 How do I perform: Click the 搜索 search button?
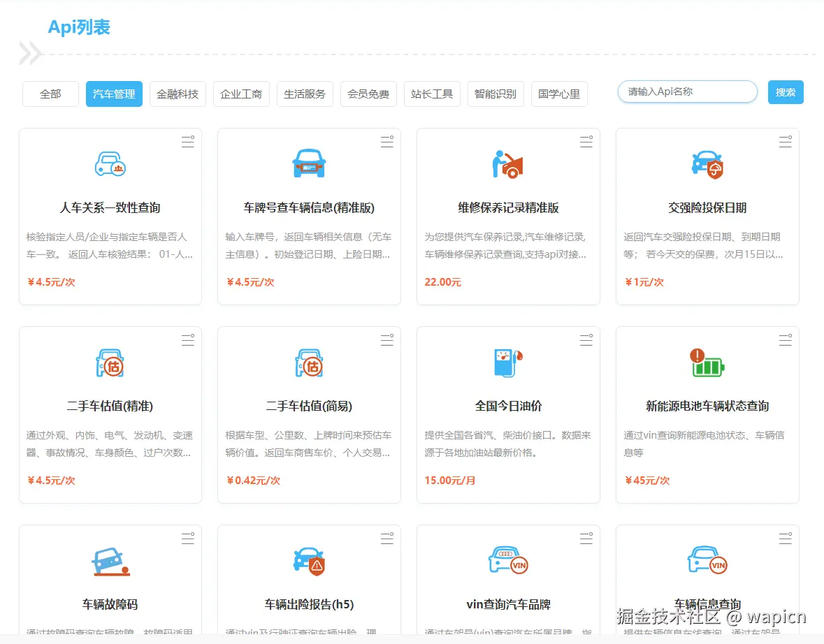786,92
